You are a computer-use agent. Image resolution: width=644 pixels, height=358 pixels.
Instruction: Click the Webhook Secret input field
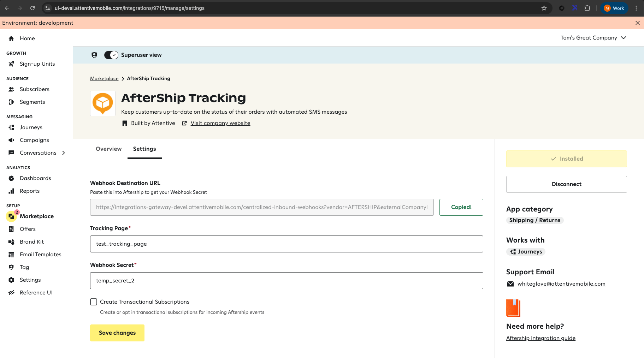pyautogui.click(x=286, y=281)
